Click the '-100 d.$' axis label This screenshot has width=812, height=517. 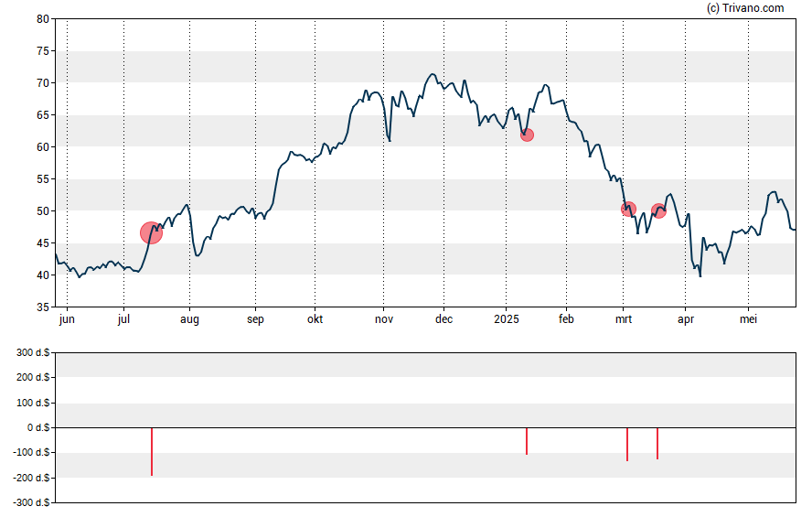click(32, 452)
